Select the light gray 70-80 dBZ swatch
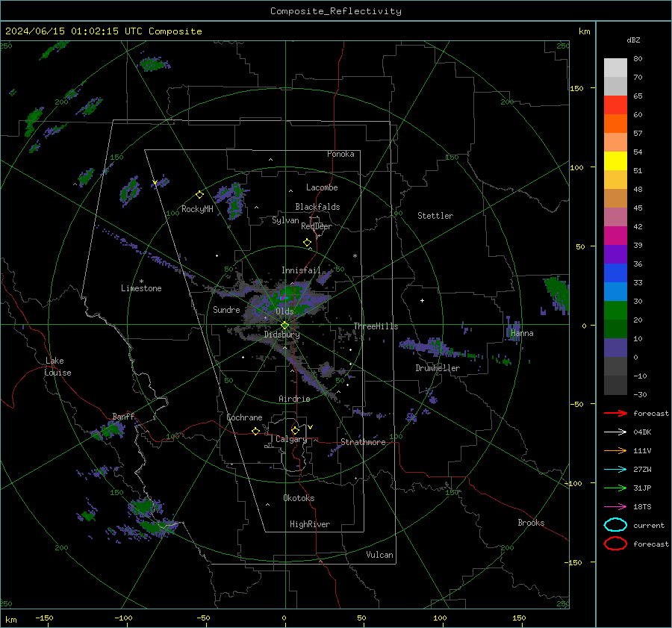This screenshot has width=672, height=628. [x=615, y=68]
